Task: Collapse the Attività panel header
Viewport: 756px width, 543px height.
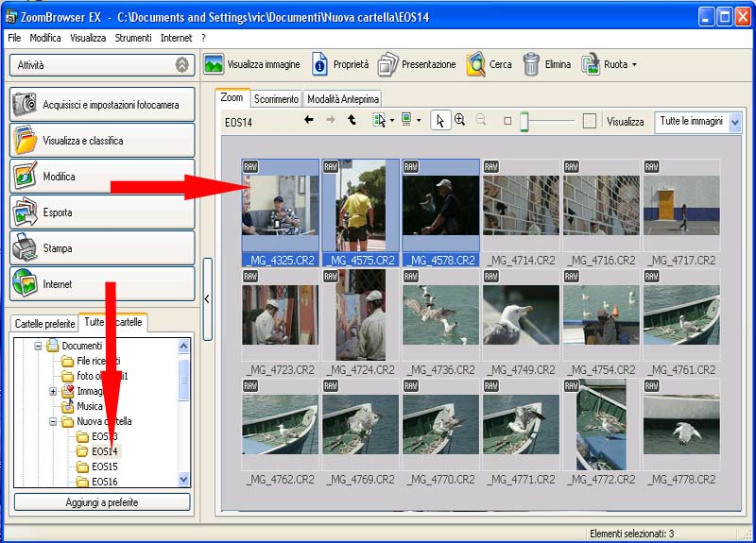Action: click(182, 65)
